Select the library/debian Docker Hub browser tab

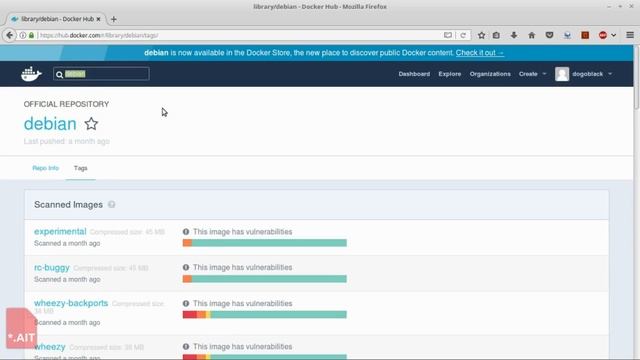pyautogui.click(x=56, y=19)
